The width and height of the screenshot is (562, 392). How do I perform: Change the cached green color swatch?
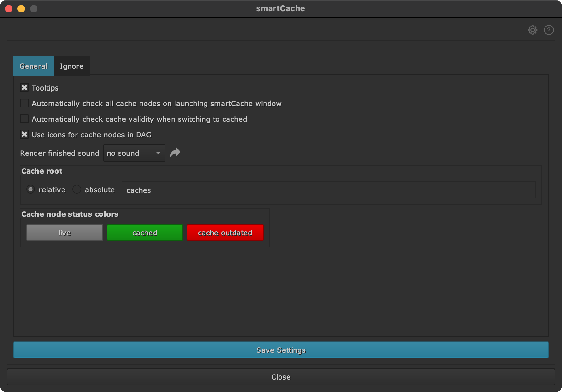[145, 233]
